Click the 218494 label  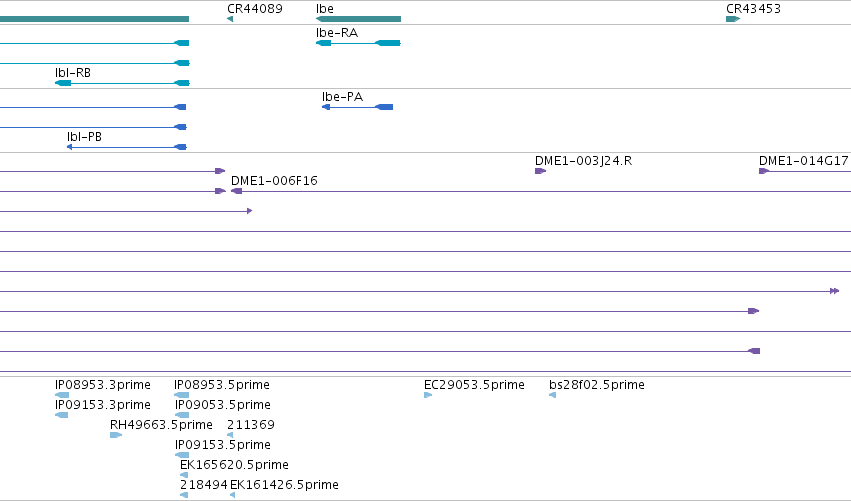click(x=204, y=485)
